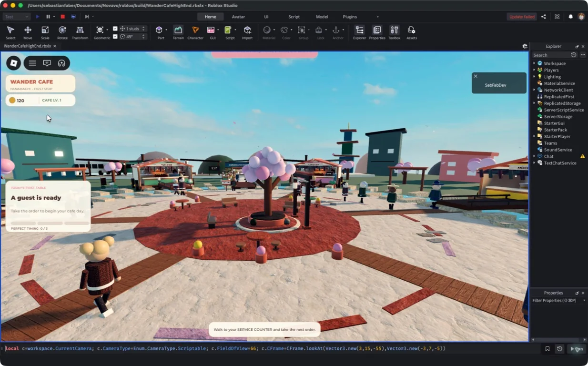Image resolution: width=588 pixels, height=366 pixels.
Task: Activate the Move tool
Action: [x=28, y=32]
